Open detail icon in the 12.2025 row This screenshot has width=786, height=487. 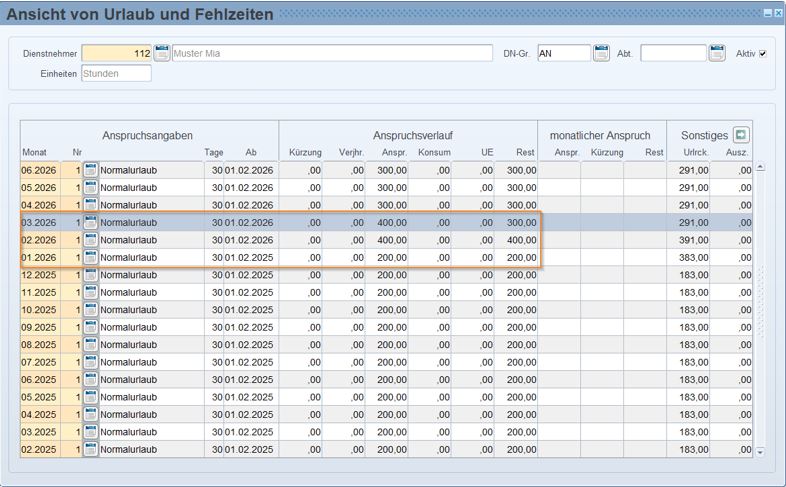click(x=90, y=275)
